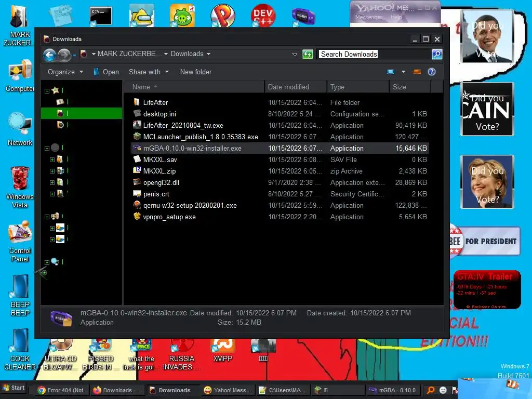Screen dimensions: 532x399
Task: Collapse the Favorites tree group
Action: 47,91
